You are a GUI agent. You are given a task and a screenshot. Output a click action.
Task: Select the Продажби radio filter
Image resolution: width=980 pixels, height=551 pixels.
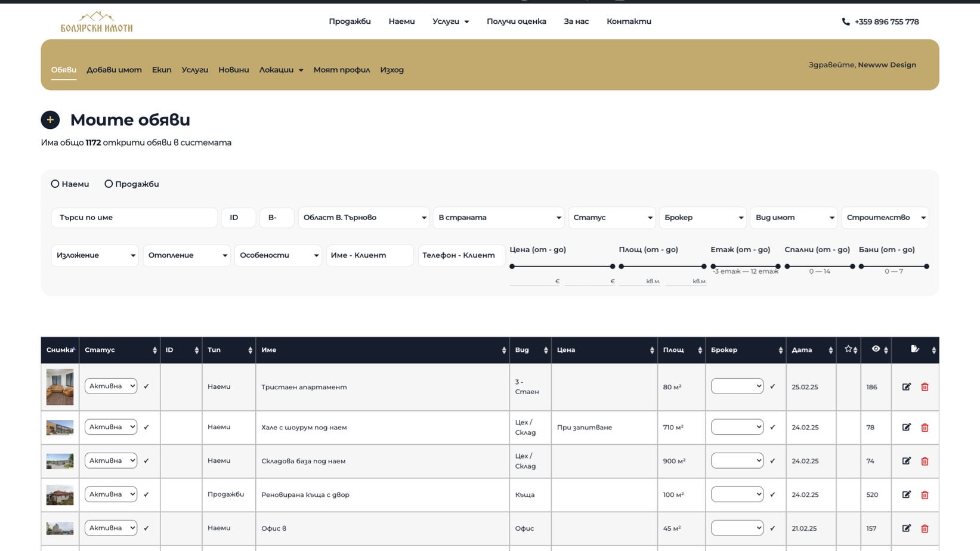click(x=109, y=184)
